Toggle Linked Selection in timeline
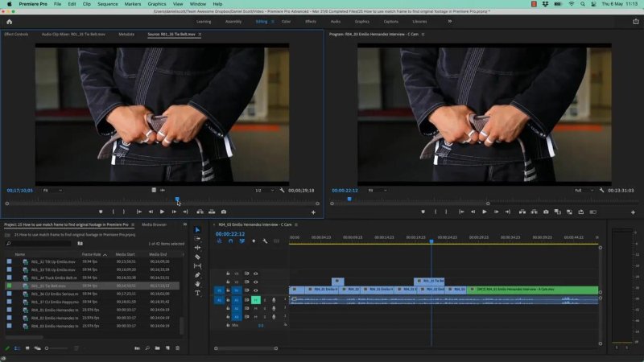This screenshot has width=644, height=362. click(242, 241)
